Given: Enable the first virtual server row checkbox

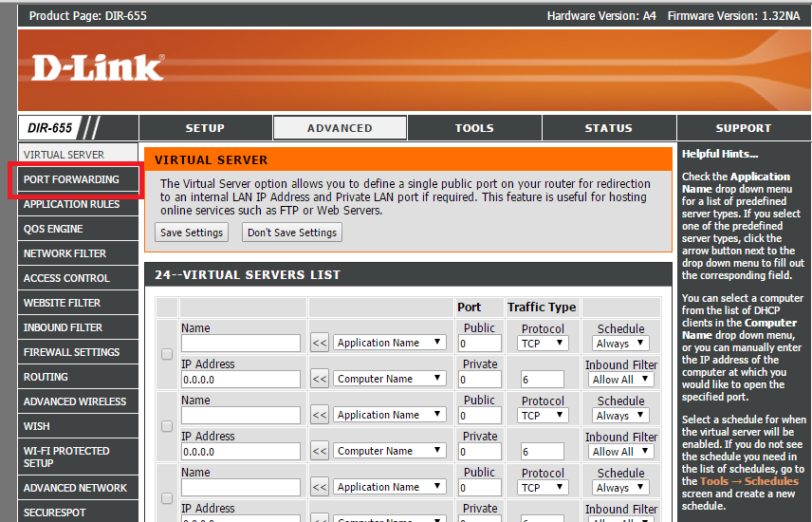Looking at the screenshot, I should [x=167, y=354].
